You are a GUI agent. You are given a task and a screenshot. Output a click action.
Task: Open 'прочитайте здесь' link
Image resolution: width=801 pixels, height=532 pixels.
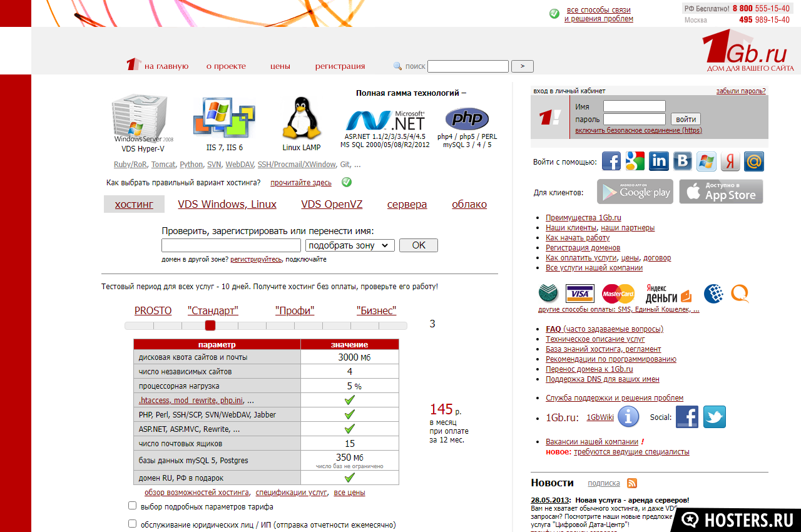coord(301,182)
